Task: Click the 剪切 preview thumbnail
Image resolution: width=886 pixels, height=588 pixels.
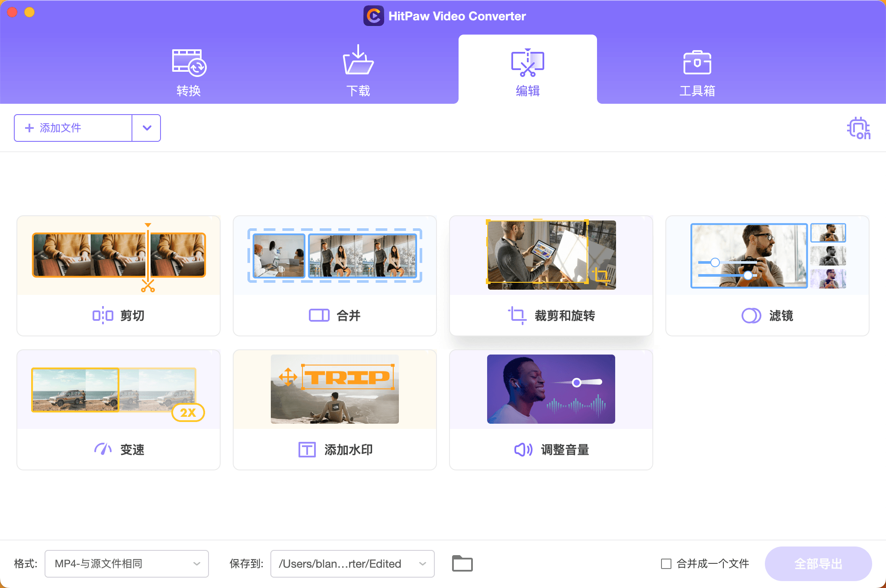Action: pos(119,256)
